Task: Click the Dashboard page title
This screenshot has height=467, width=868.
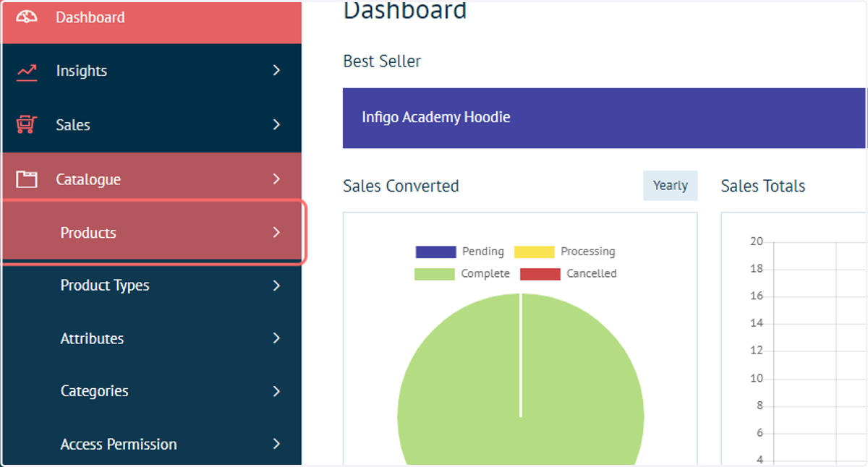Action: click(405, 10)
